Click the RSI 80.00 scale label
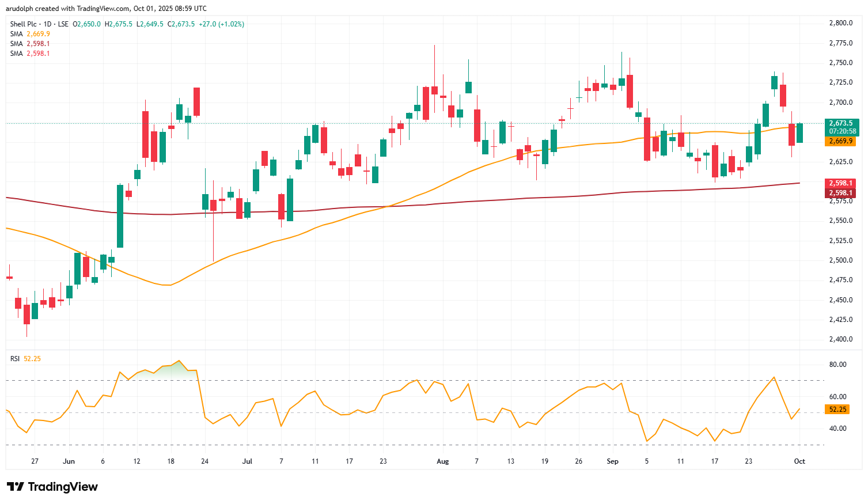Screen dimensions: 868x504 [838, 365]
